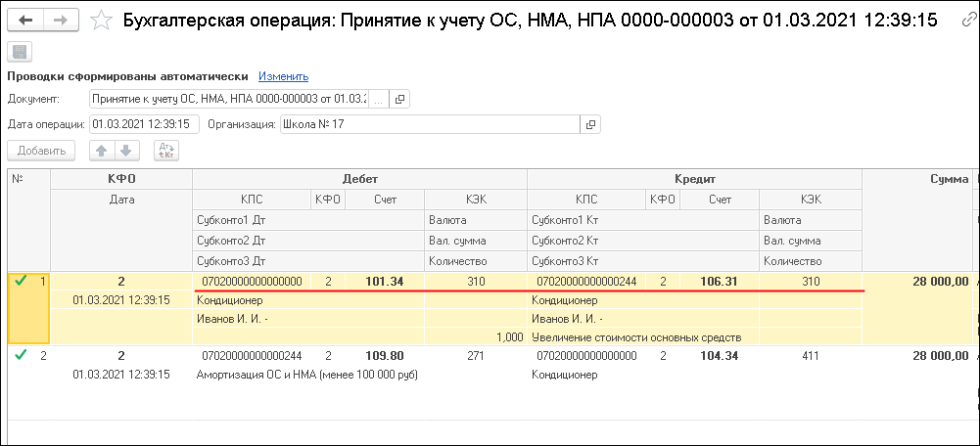The width and height of the screenshot is (980, 446).
Task: Click the Кредит column header
Action: pyautogui.click(x=694, y=179)
